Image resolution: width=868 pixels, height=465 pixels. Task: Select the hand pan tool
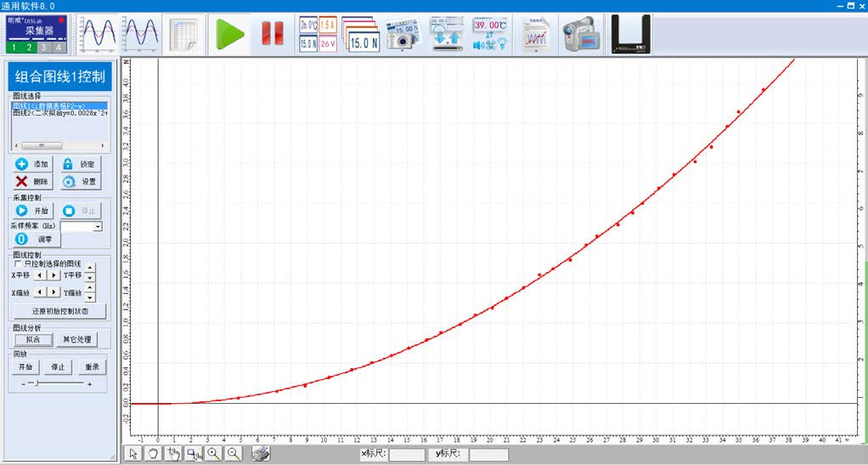click(x=154, y=454)
